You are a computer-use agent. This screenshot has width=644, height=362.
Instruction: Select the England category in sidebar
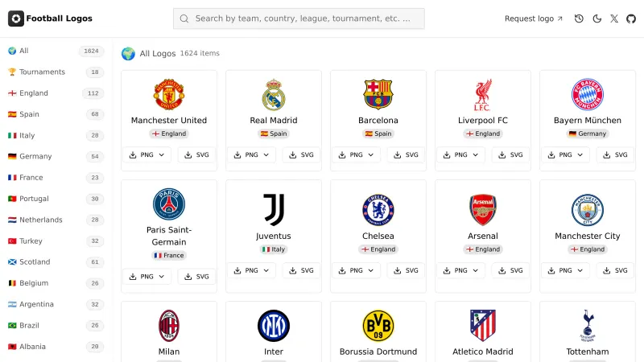[34, 93]
